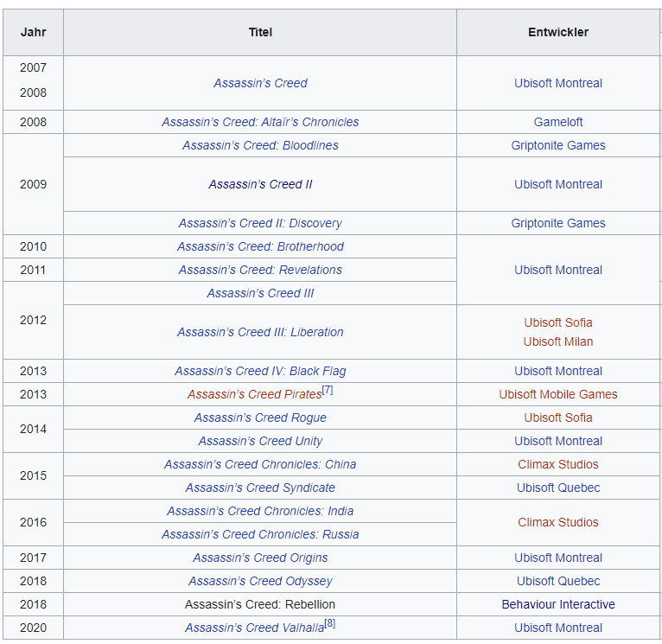Select the Titel column header
This screenshot has height=644, width=662.
pyautogui.click(x=260, y=32)
